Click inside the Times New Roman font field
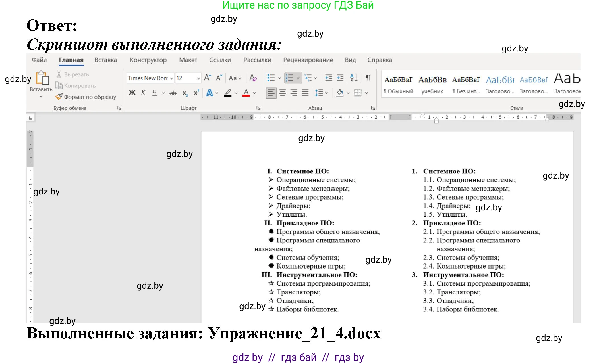This screenshot has width=597, height=364. point(148,78)
